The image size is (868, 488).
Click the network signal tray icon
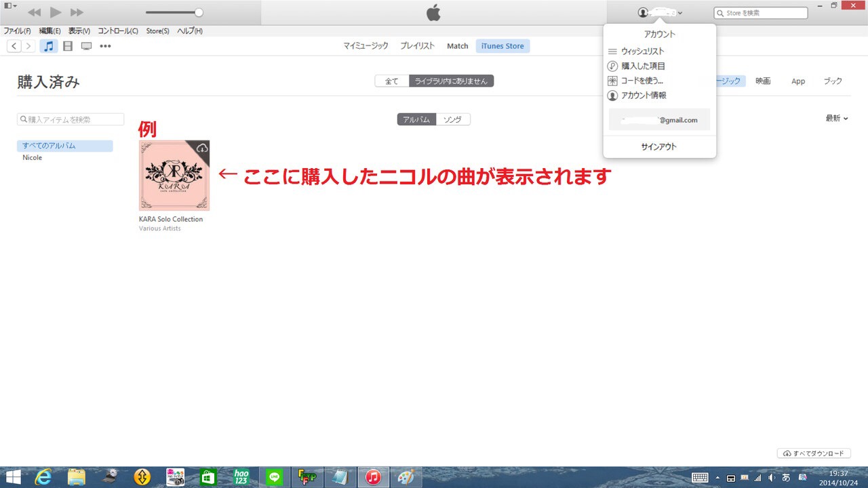[x=757, y=478]
